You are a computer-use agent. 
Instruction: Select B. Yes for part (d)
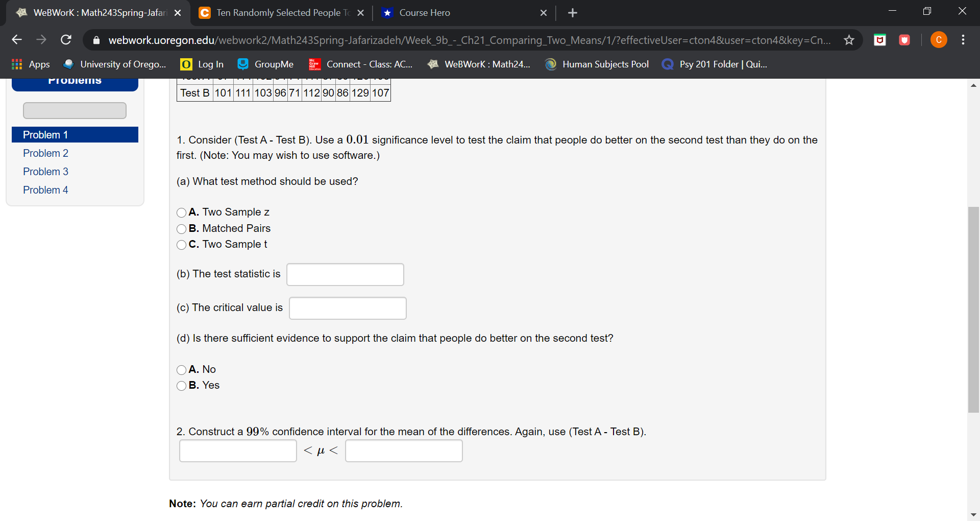181,386
